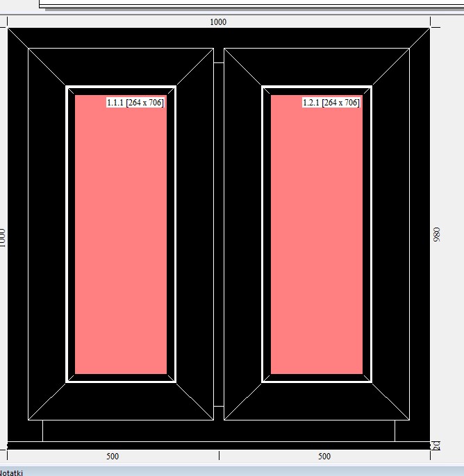The image size is (464, 476).
Task: Open the Notatki tab
Action: [11, 473]
